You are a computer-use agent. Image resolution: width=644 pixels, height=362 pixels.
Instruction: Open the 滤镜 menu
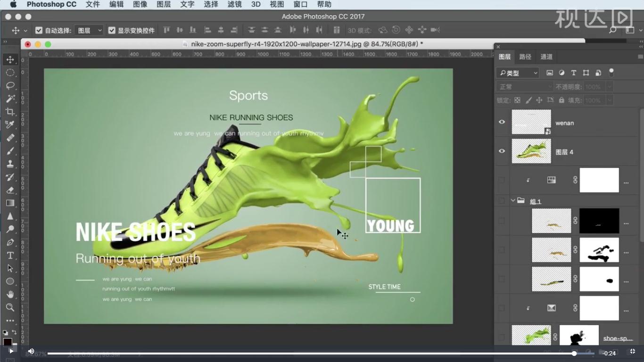(234, 4)
